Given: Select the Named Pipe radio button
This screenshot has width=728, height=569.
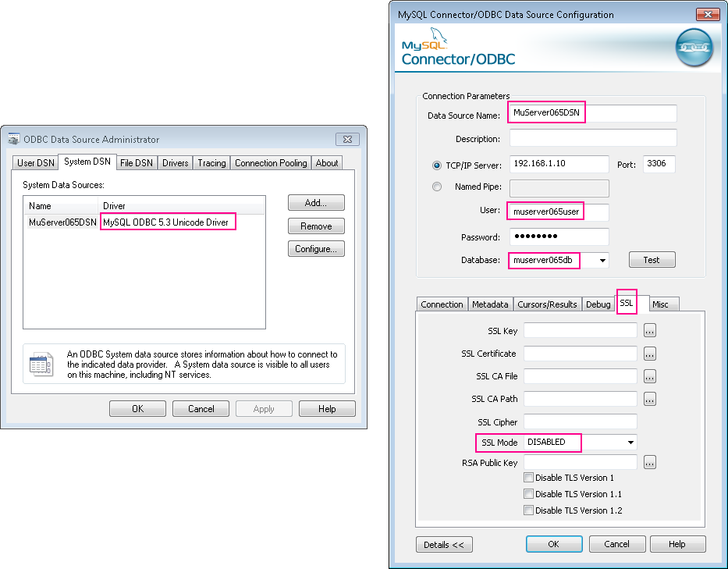Looking at the screenshot, I should coord(436,187).
